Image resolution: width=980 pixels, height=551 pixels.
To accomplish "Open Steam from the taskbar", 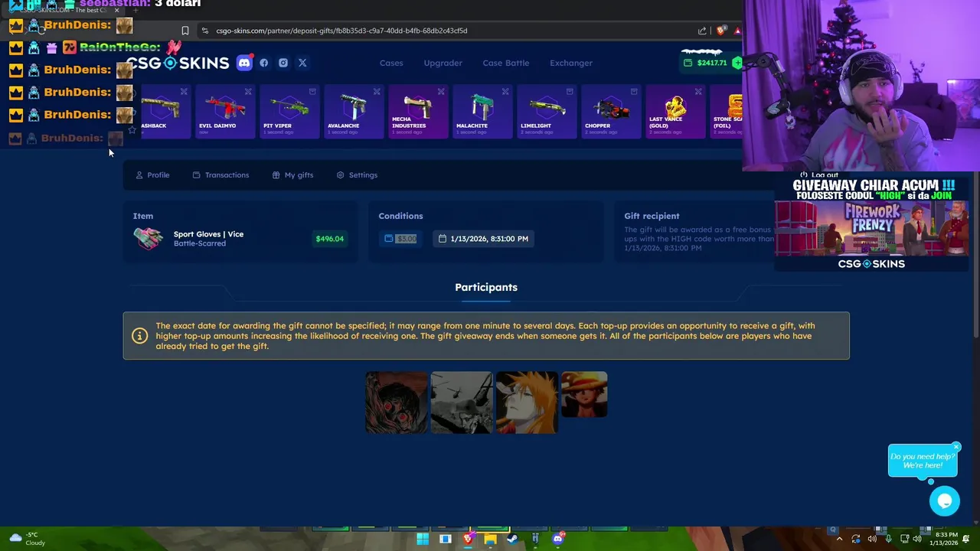I will pyautogui.click(x=512, y=539).
